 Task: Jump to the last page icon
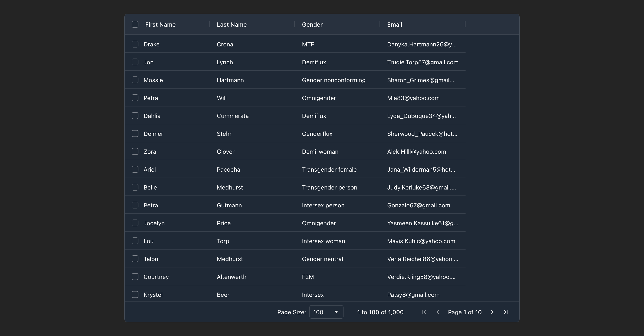click(x=506, y=312)
